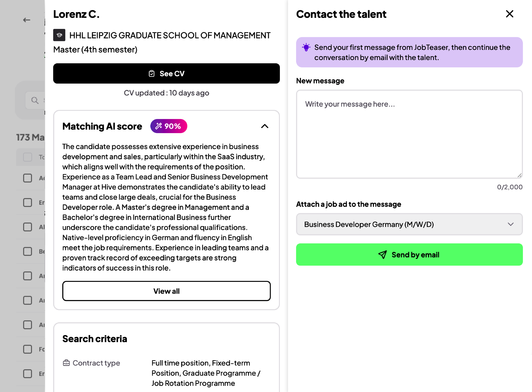This screenshot has width=532, height=392.
Task: Click the paper plane send icon
Action: coord(382,255)
